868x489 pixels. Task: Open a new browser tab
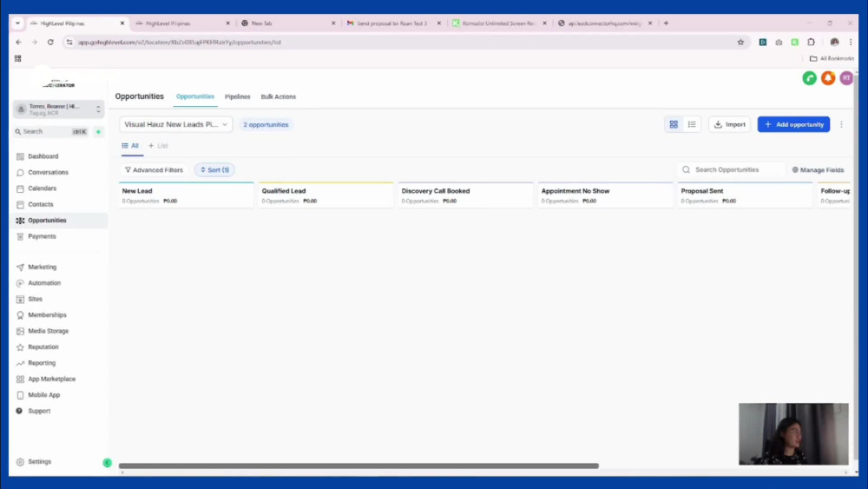[666, 23]
